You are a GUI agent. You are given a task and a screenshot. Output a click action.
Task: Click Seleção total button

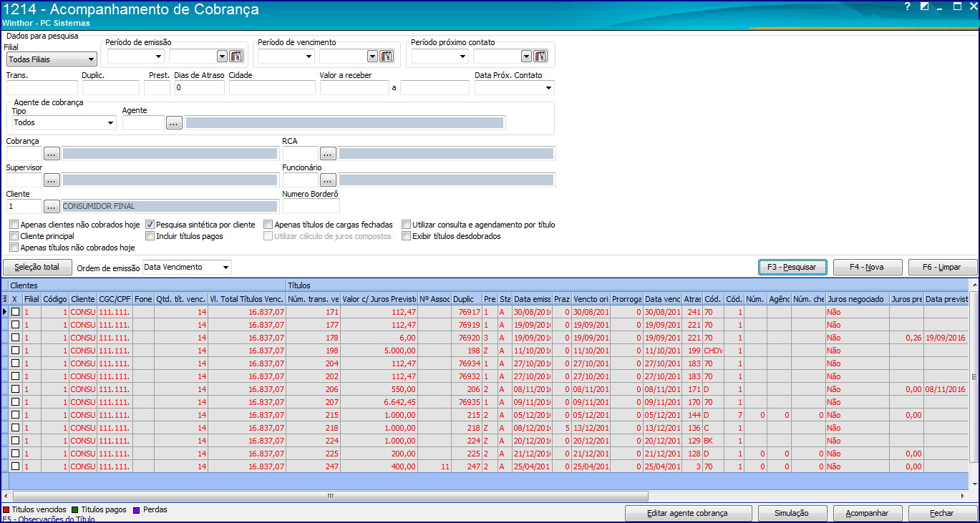(37, 267)
